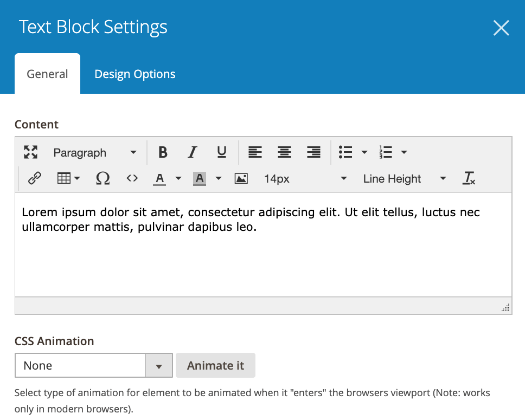The image size is (525, 420).
Task: Align text right
Action: [x=313, y=152]
